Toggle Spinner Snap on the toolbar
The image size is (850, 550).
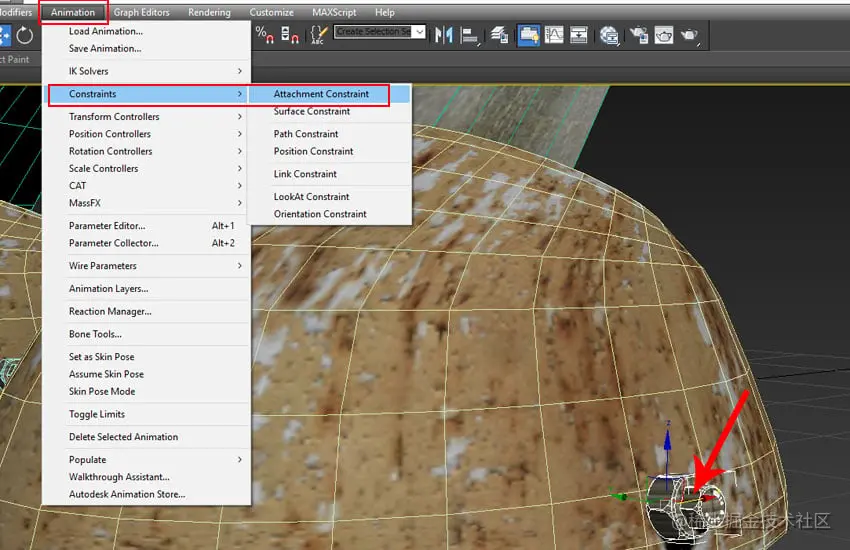pyautogui.click(x=290, y=35)
